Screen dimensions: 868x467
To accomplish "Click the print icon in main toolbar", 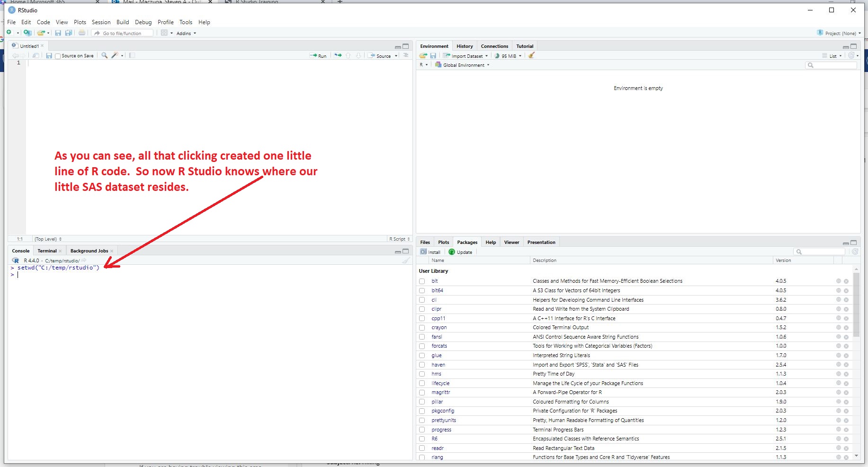I will (82, 33).
